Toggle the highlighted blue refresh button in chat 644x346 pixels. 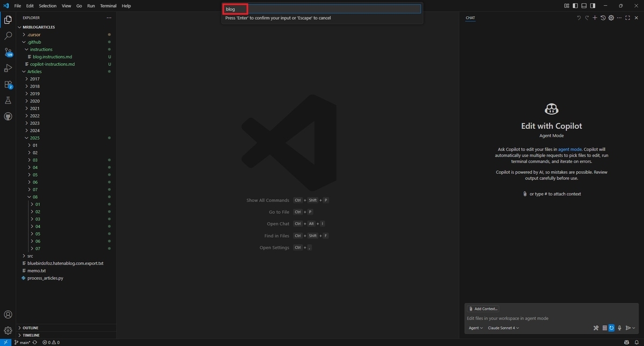click(x=611, y=328)
